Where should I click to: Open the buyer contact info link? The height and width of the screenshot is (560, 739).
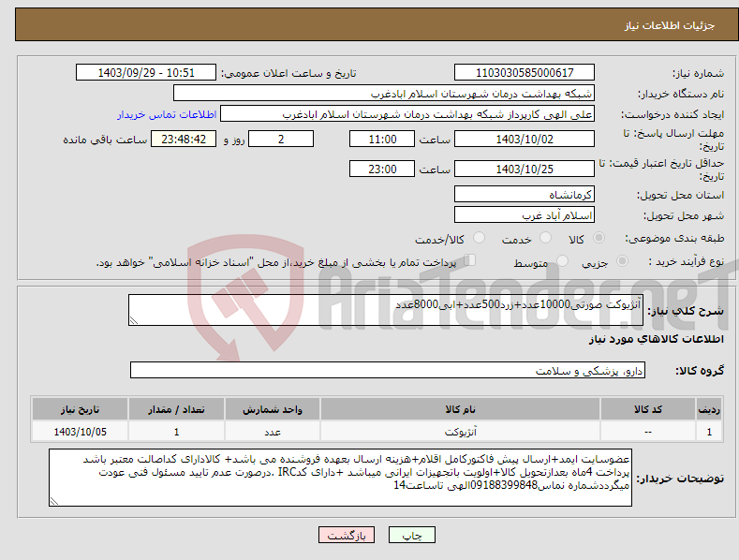[x=167, y=114]
